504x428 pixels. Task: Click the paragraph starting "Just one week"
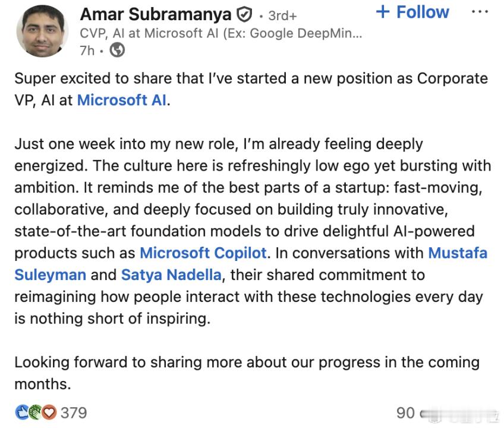(x=253, y=231)
